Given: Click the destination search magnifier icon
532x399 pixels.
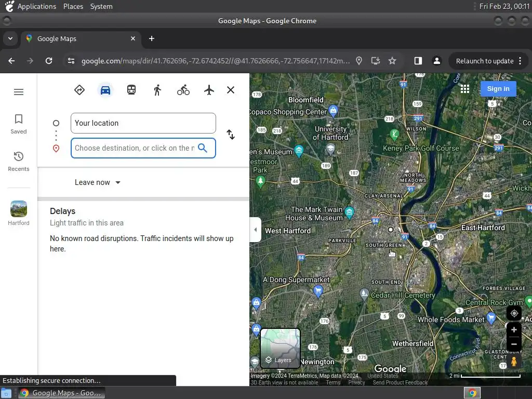Looking at the screenshot, I should pyautogui.click(x=203, y=148).
